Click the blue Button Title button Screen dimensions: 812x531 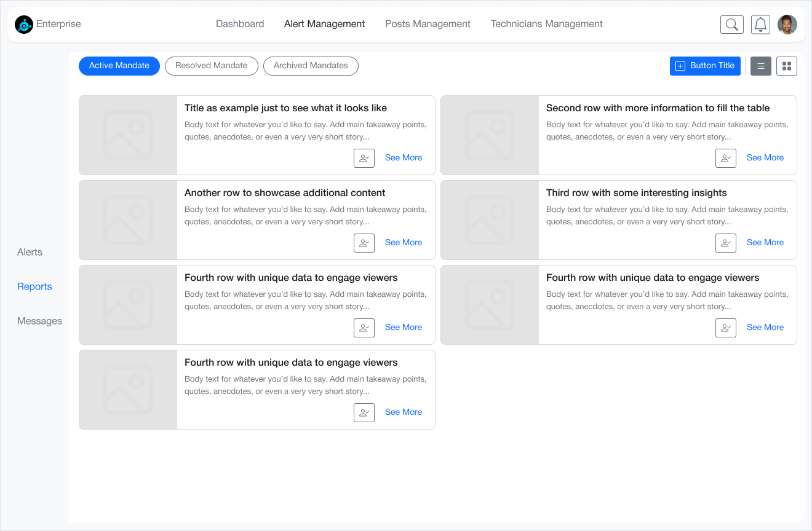pyautogui.click(x=705, y=66)
